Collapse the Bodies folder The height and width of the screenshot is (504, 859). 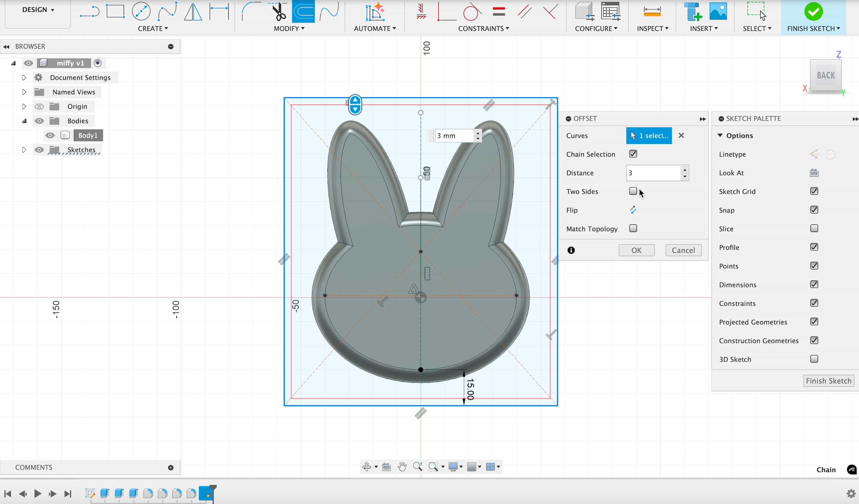click(24, 121)
